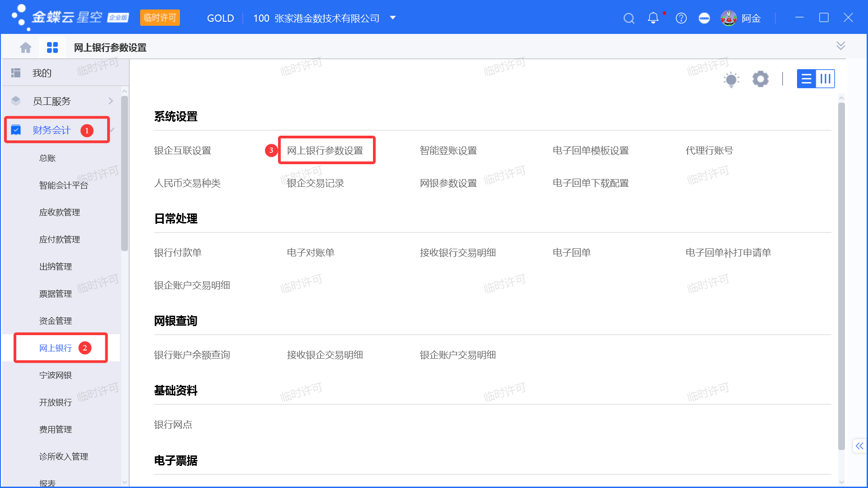Expand the organization dropdown arrow
The image size is (868, 488).
click(393, 18)
